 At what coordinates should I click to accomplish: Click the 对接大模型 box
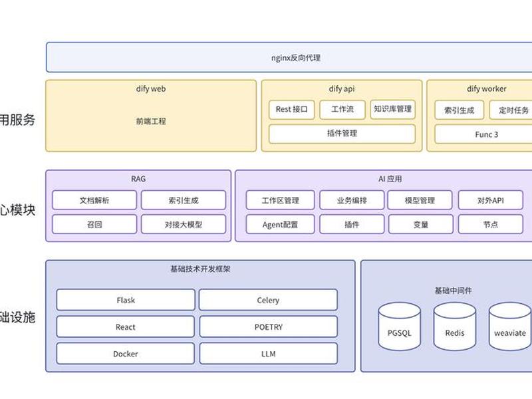[184, 224]
